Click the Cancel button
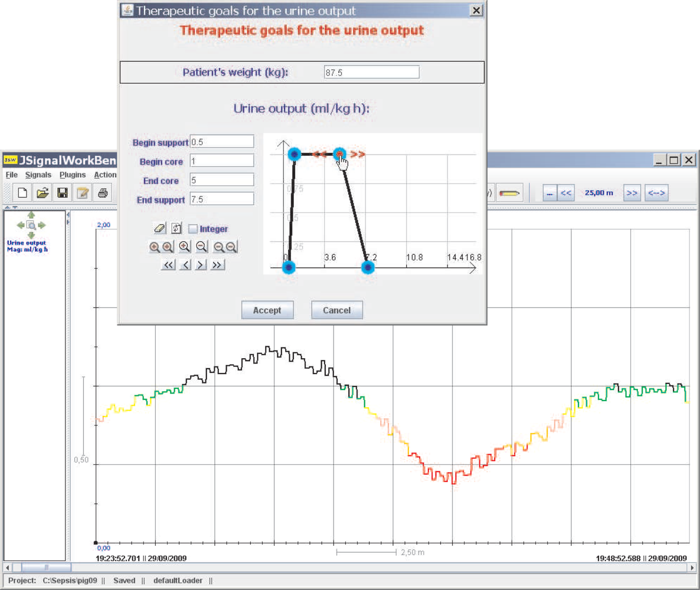This screenshot has height=590, width=700. [337, 310]
